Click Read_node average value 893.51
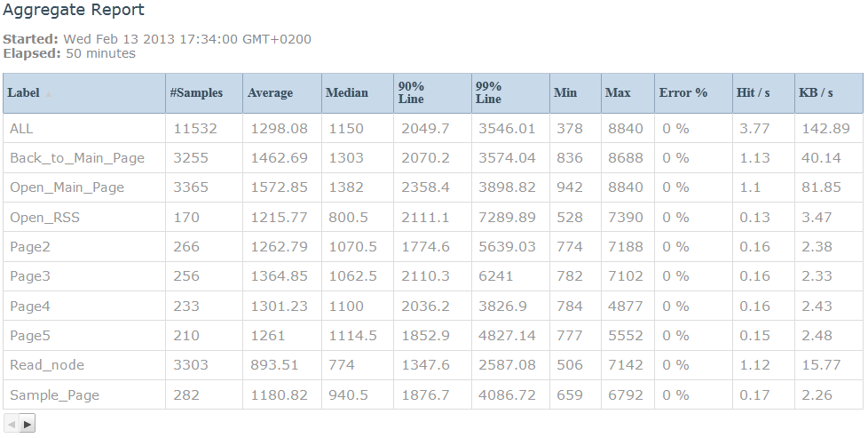Image resolution: width=868 pixels, height=438 pixels. pyautogui.click(x=274, y=365)
